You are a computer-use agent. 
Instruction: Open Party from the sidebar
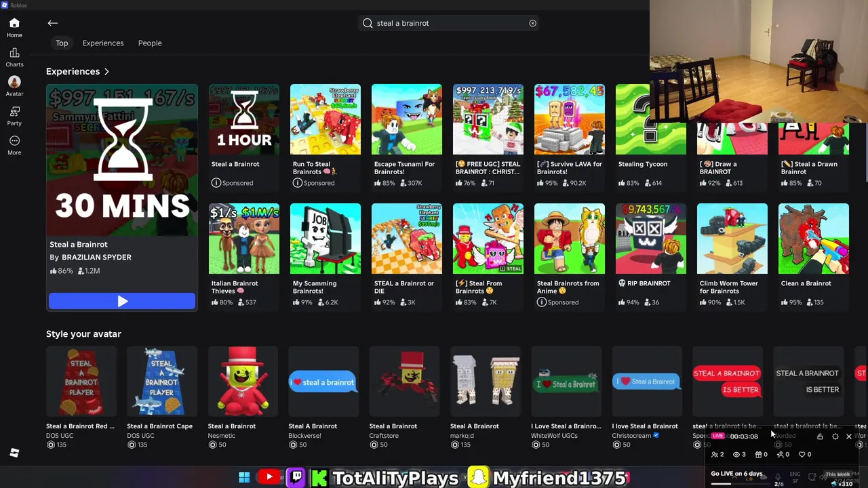point(14,116)
